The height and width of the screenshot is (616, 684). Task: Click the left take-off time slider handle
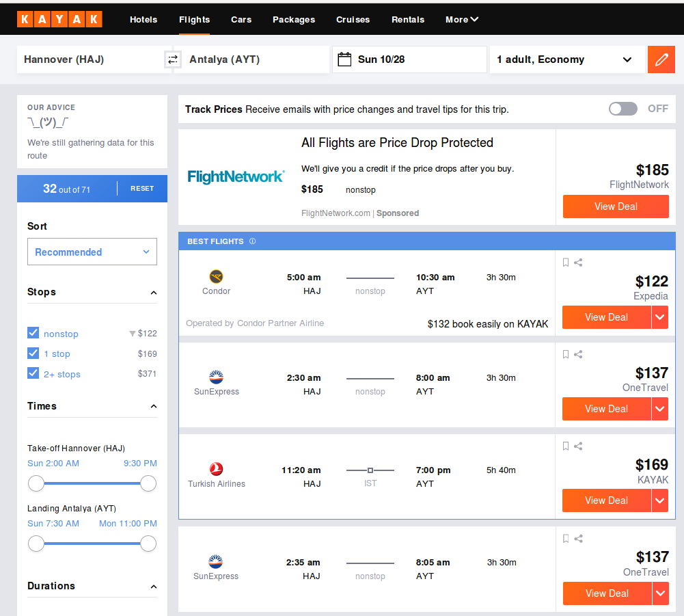36,483
